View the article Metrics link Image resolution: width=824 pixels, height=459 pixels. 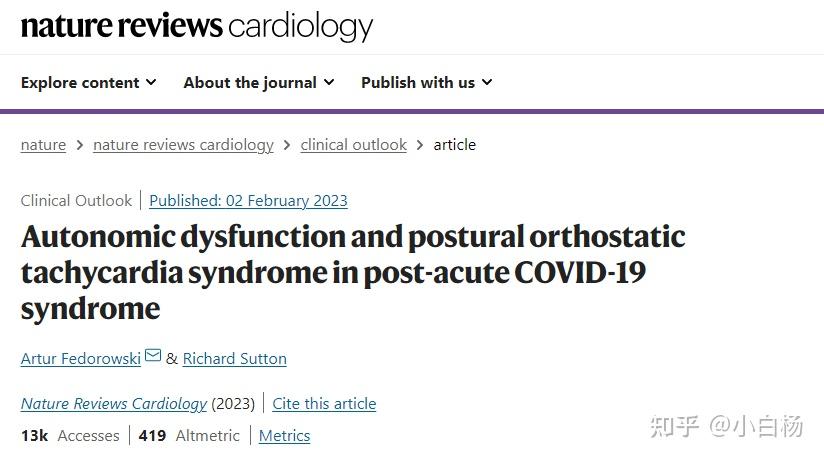[x=284, y=435]
